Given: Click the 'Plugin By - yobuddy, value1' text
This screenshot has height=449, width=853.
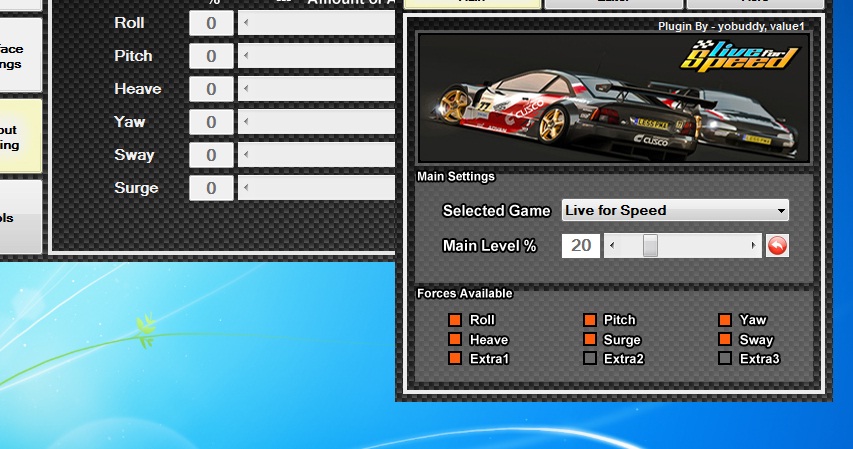Looking at the screenshot, I should [731, 26].
